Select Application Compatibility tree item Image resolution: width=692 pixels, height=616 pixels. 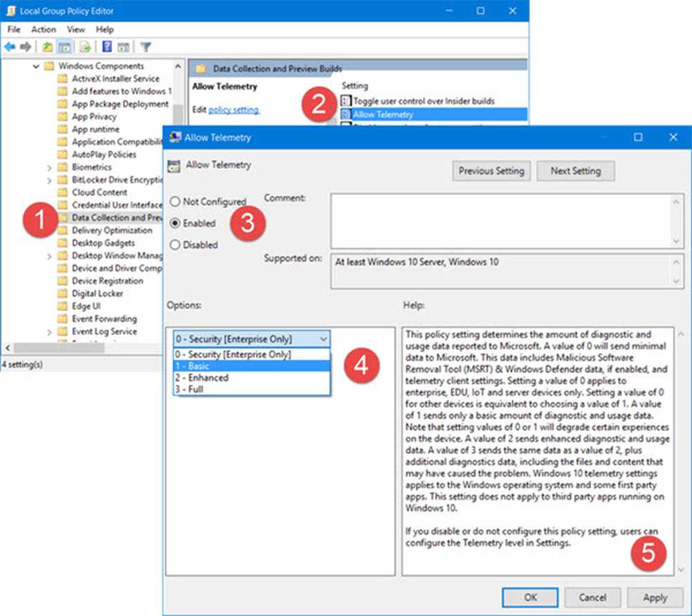[117, 142]
